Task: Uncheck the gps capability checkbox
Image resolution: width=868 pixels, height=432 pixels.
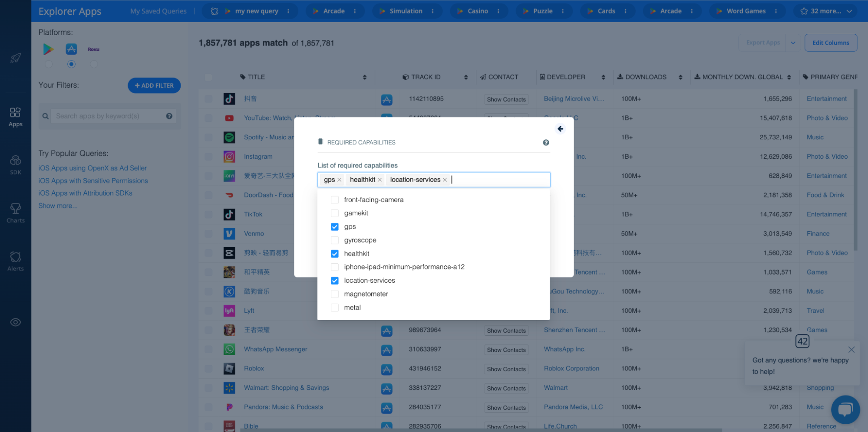Action: [335, 227]
